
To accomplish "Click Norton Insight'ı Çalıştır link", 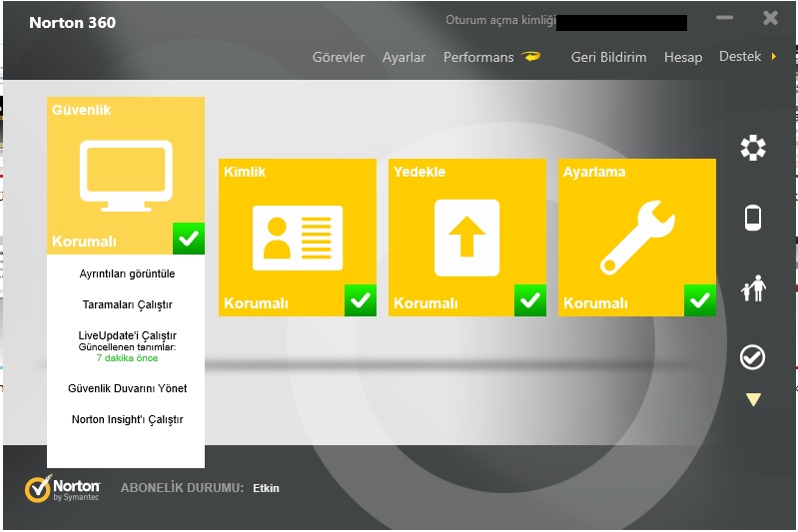I will pos(127,419).
